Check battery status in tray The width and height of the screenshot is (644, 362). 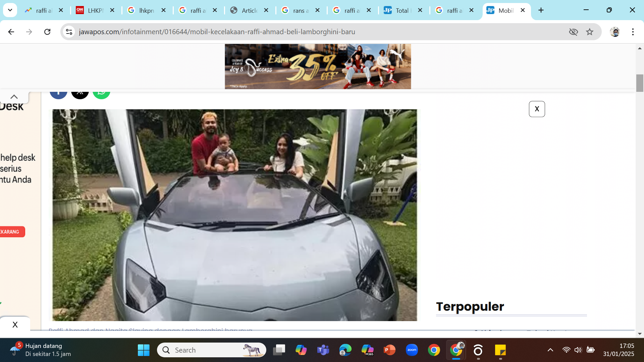590,350
